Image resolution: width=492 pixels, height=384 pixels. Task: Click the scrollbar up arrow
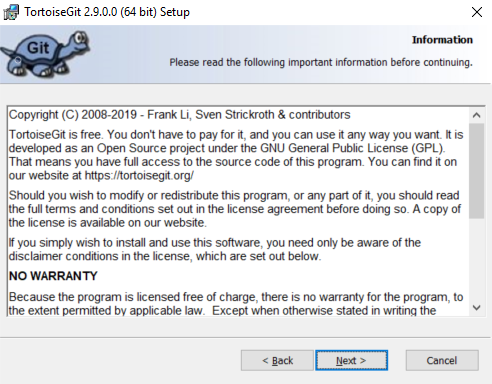[x=477, y=115]
